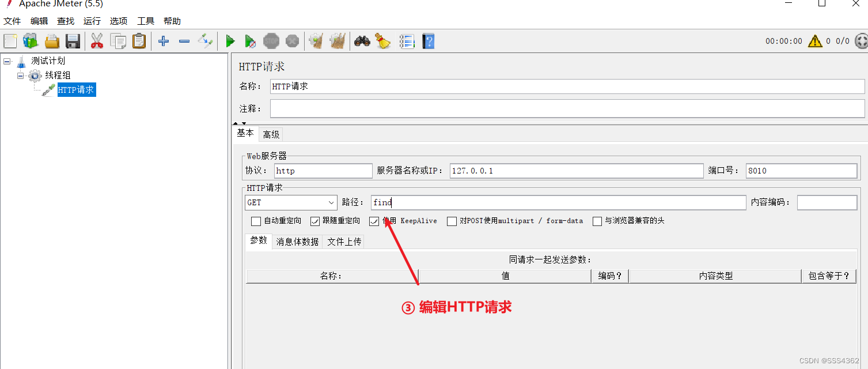Open the 查找 menu

pos(66,21)
